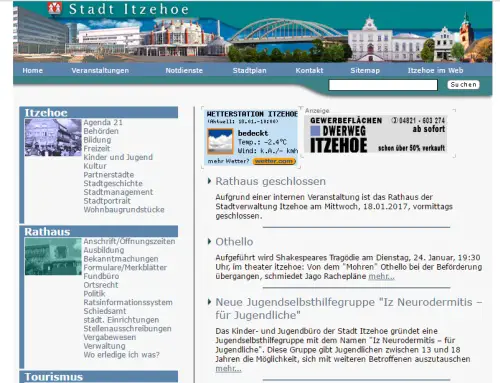The width and height of the screenshot is (500, 383).
Task: Click the weather condition cloud icon
Action: click(220, 142)
